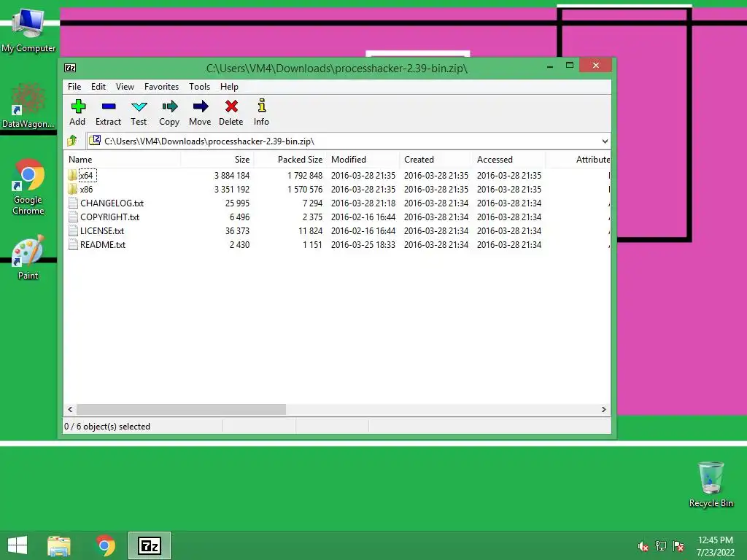This screenshot has height=560, width=747.
Task: Click the Move toolbar icon
Action: point(201,106)
